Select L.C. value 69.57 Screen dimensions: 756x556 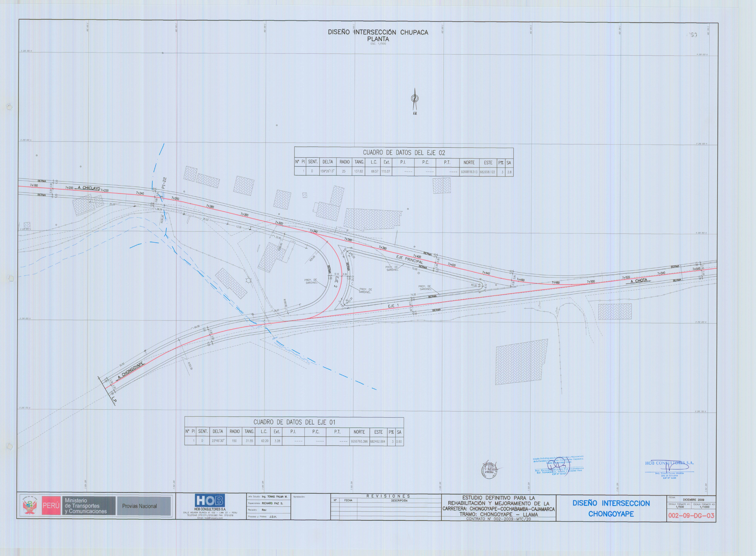(x=374, y=171)
